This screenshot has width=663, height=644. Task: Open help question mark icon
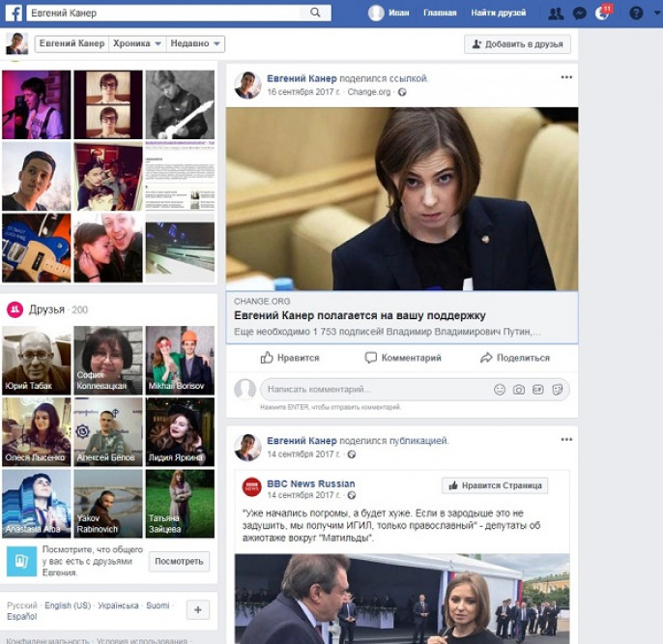click(636, 14)
